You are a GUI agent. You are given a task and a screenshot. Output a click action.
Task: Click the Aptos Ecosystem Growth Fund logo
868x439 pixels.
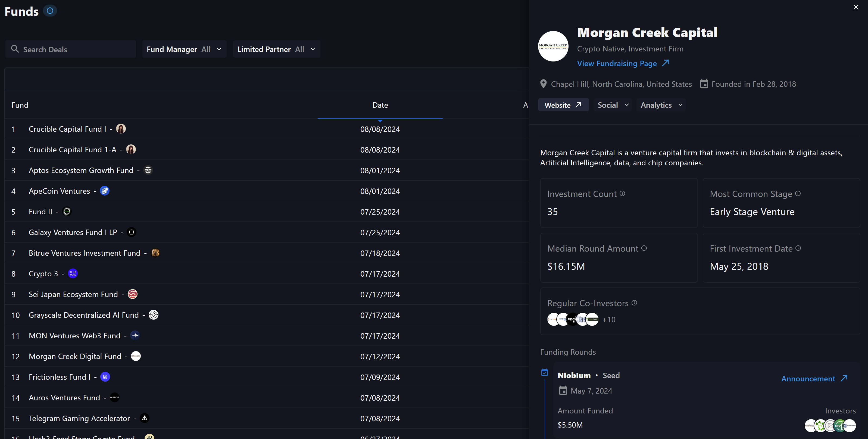click(x=148, y=170)
